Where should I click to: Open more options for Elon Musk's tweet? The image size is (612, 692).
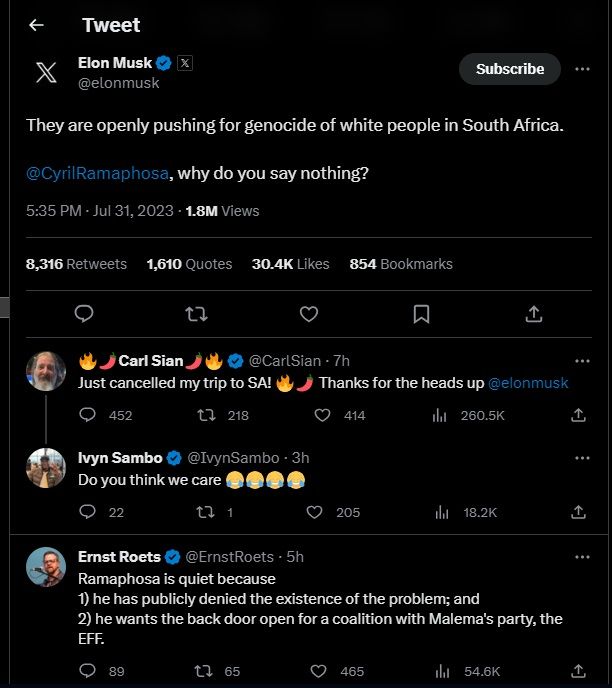click(x=582, y=69)
